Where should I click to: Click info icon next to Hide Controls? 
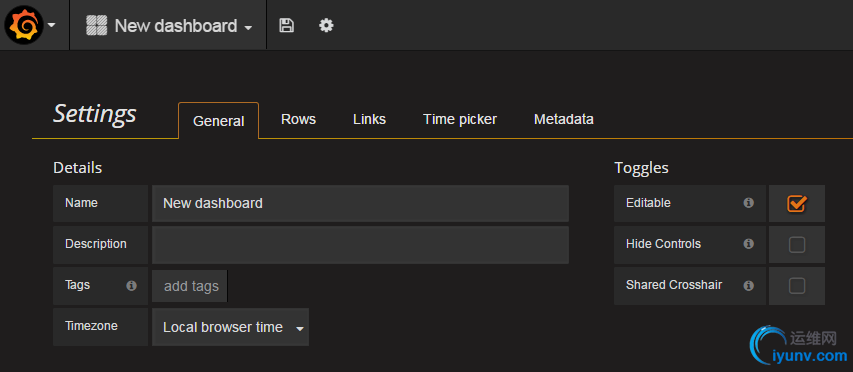point(749,244)
